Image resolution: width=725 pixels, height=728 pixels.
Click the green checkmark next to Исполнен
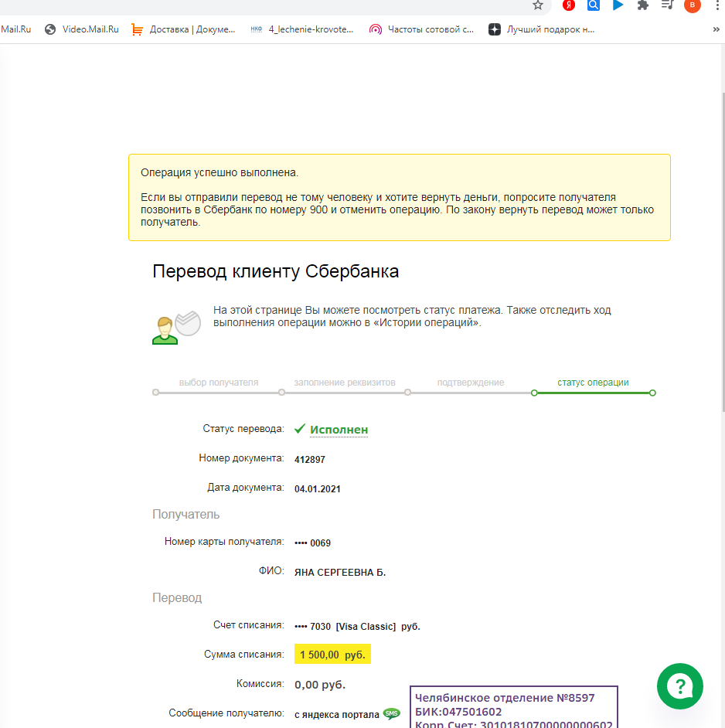coord(300,429)
